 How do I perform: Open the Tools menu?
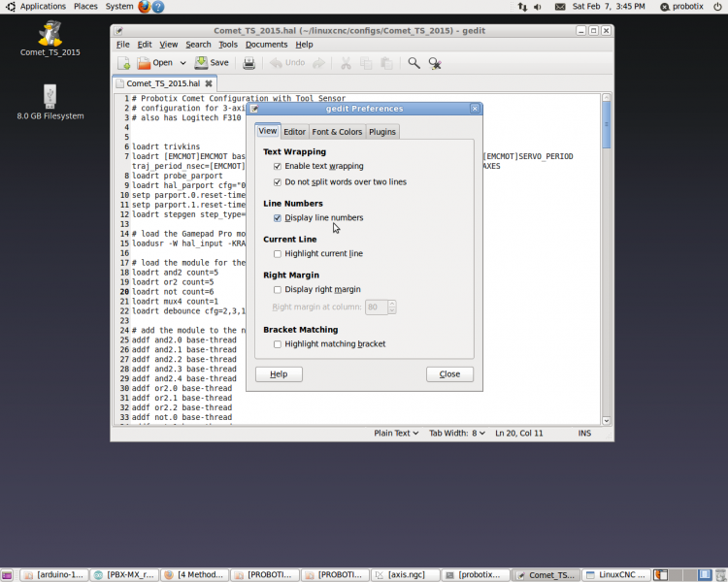coord(228,45)
